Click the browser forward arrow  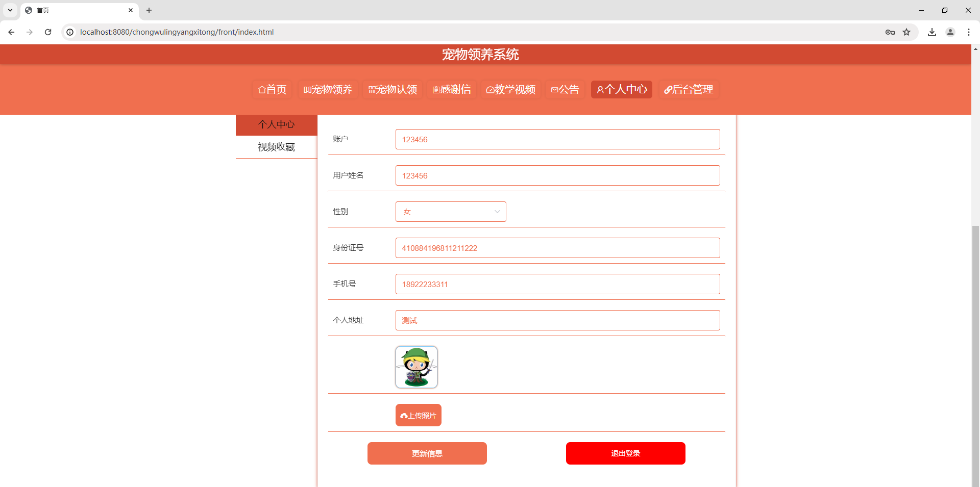point(30,32)
